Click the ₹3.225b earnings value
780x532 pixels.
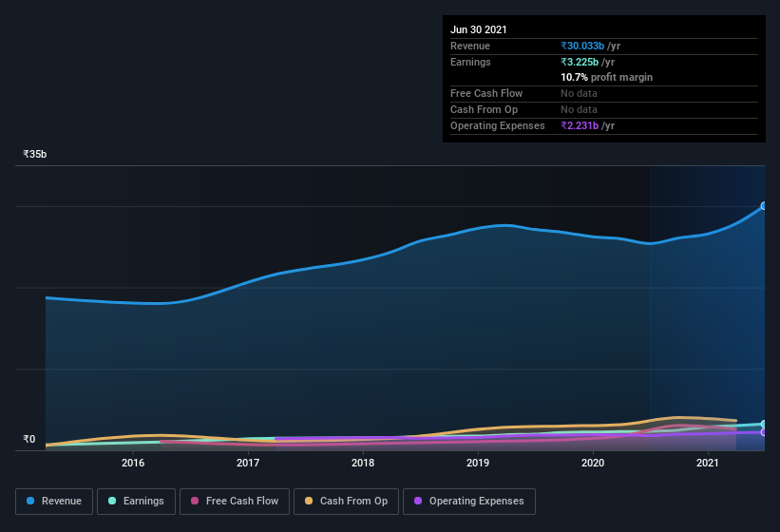click(x=580, y=62)
